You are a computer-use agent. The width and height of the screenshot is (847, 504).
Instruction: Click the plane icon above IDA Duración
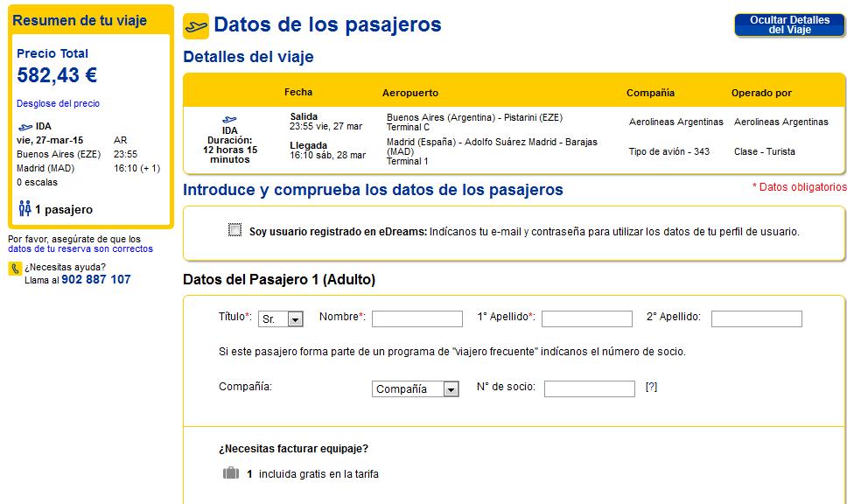(229, 119)
